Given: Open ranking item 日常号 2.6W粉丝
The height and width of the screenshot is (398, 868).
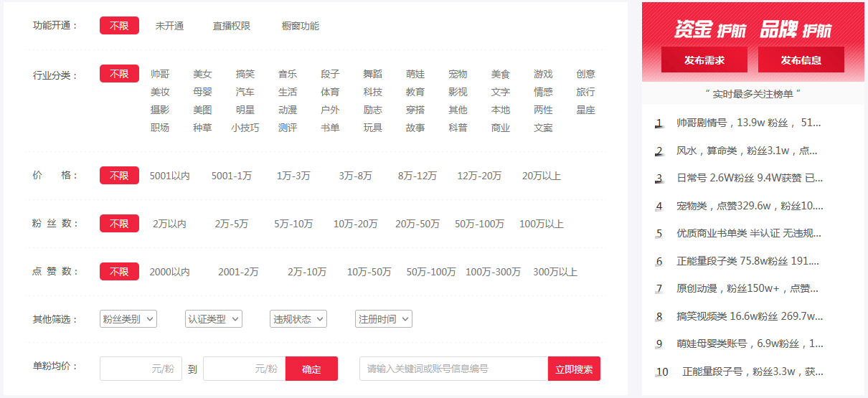Looking at the screenshot, I should [750, 178].
